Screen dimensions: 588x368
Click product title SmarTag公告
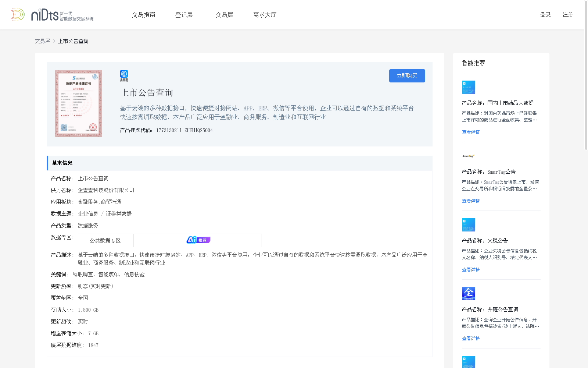click(502, 172)
